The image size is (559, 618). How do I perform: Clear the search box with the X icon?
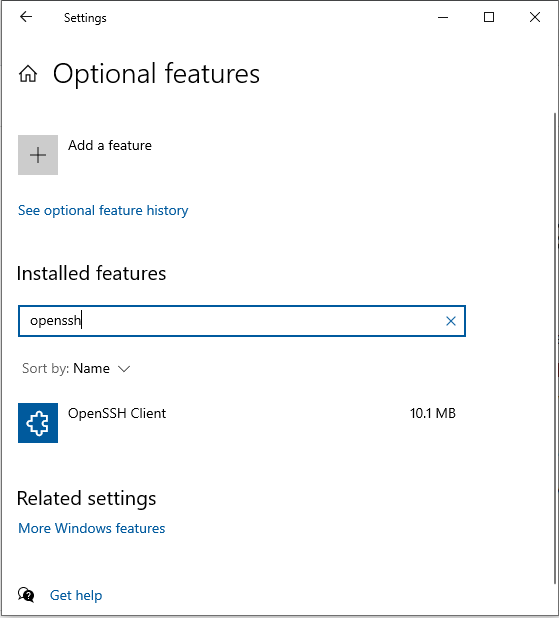451,321
